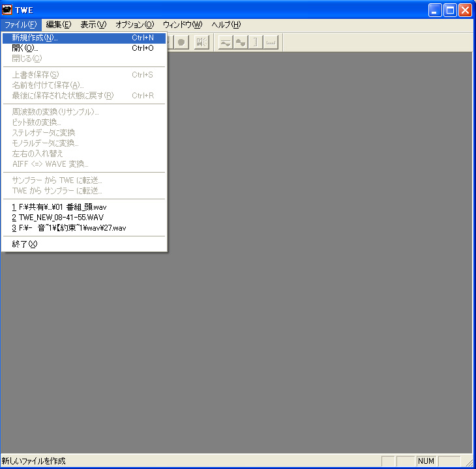Open the ウィンドウ(W) menu

[183, 25]
